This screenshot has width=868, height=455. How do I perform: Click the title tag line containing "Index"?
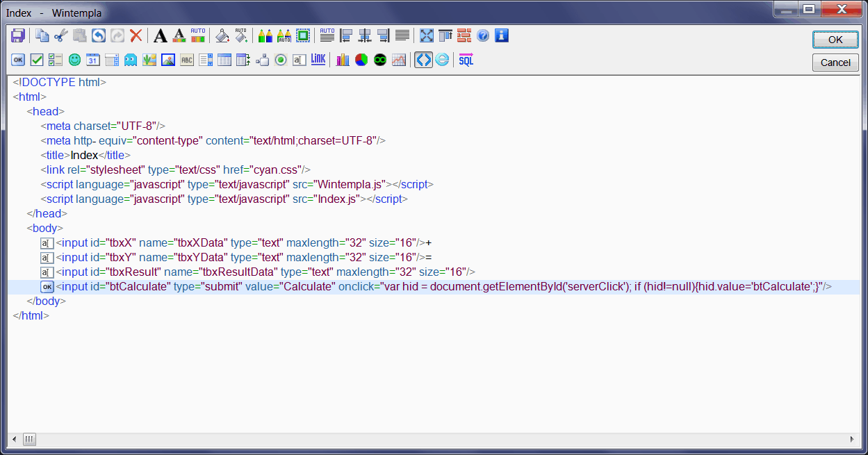(x=85, y=155)
